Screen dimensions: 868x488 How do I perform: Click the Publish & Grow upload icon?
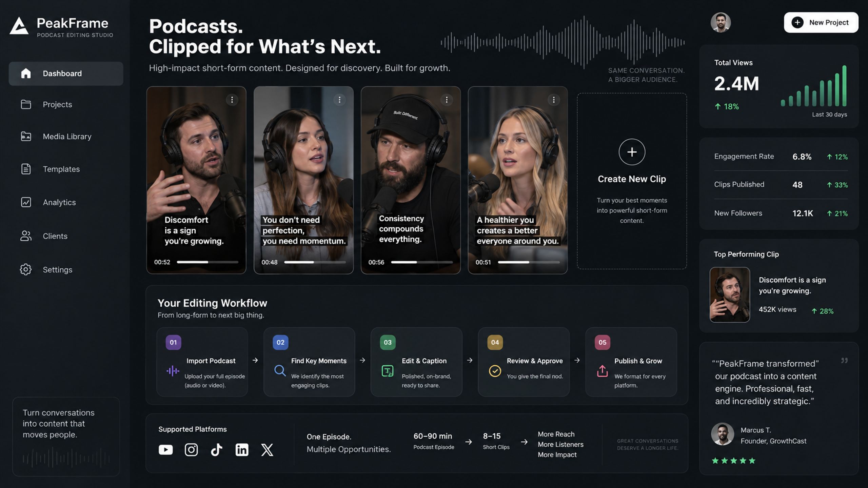click(602, 371)
